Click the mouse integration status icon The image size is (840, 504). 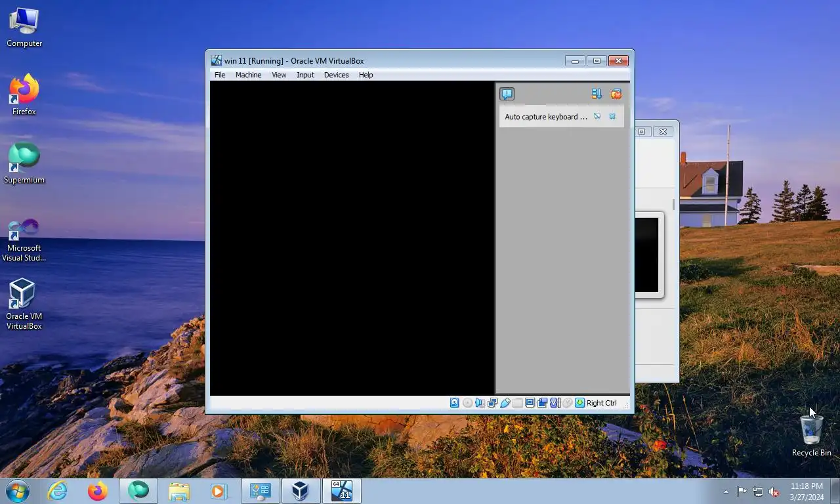[567, 403]
